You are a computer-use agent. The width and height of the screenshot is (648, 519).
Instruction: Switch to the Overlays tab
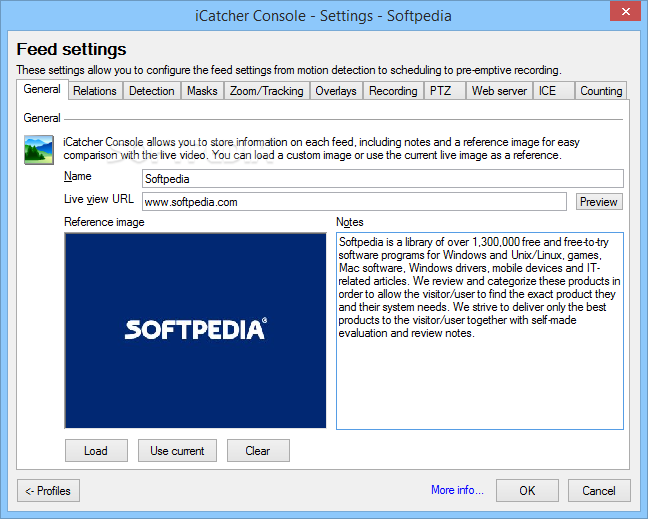(336, 91)
